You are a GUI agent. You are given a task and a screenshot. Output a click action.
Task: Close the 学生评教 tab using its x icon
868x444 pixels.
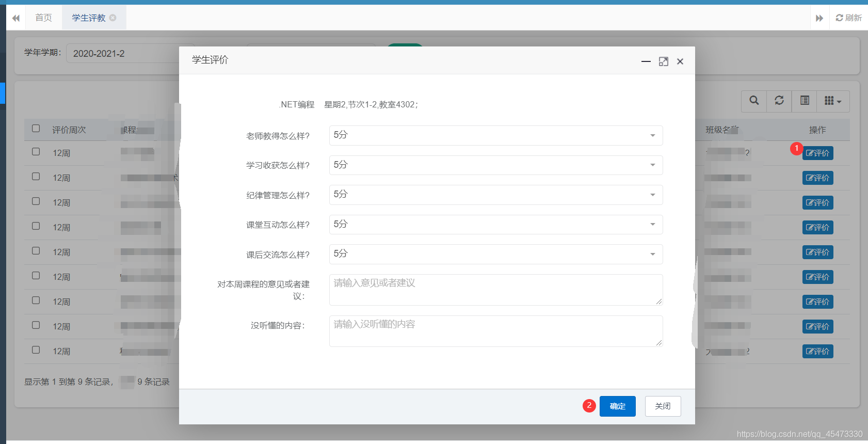coord(113,18)
